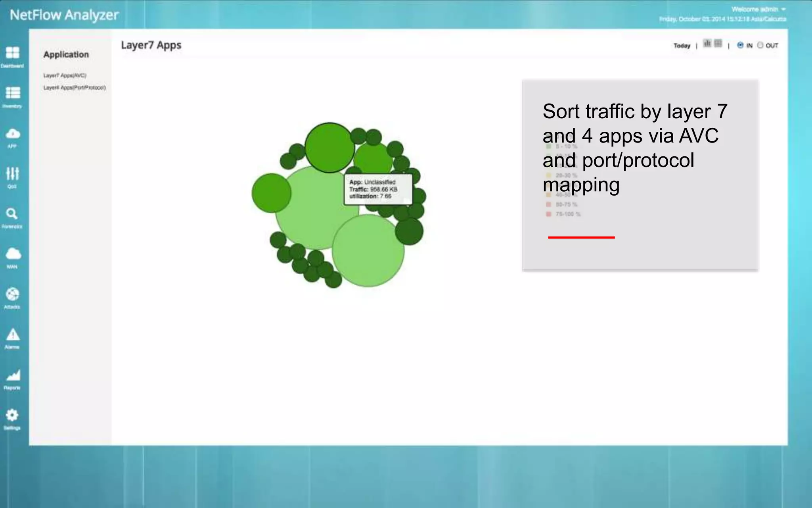Open the Alarms warning triangle icon
Screen dimensions: 812x508
click(x=13, y=335)
